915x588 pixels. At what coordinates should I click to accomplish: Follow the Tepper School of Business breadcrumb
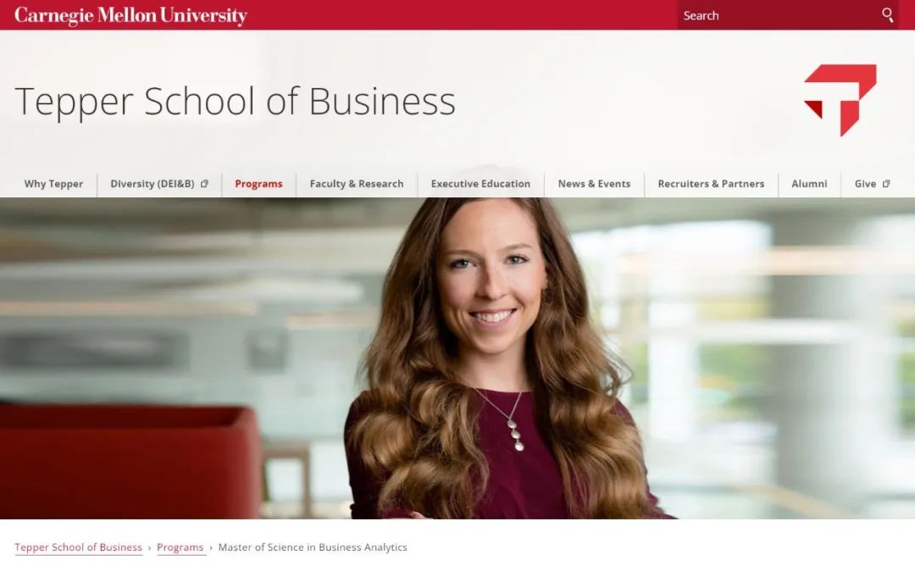point(78,547)
